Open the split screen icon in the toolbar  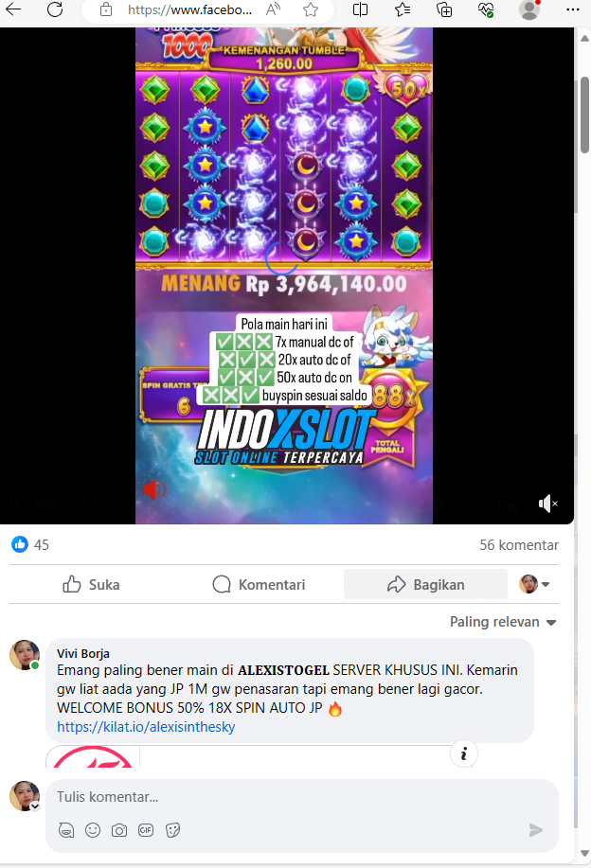coord(360,9)
